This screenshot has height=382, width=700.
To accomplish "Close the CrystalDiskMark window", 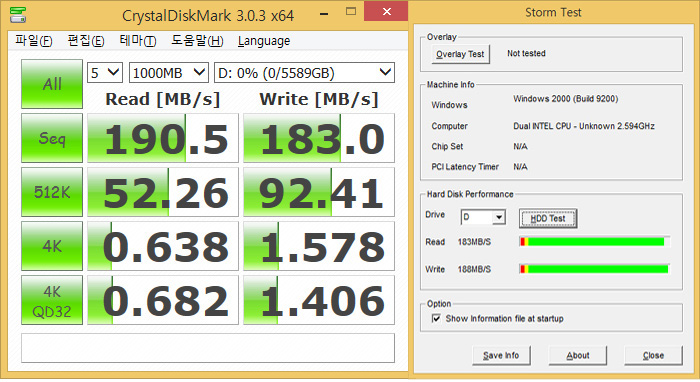I will (387, 12).
